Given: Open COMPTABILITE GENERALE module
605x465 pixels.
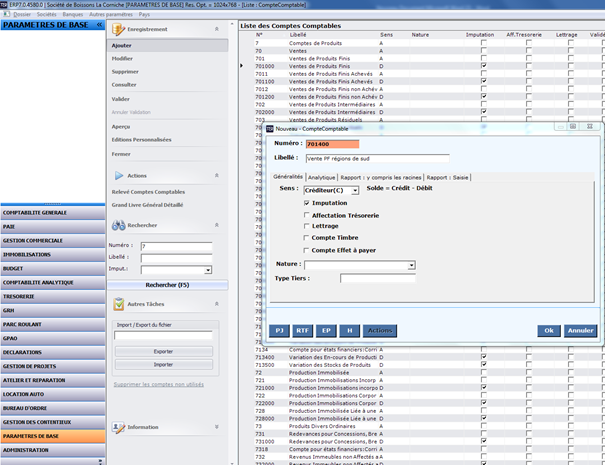Looking at the screenshot, I should (52, 213).
